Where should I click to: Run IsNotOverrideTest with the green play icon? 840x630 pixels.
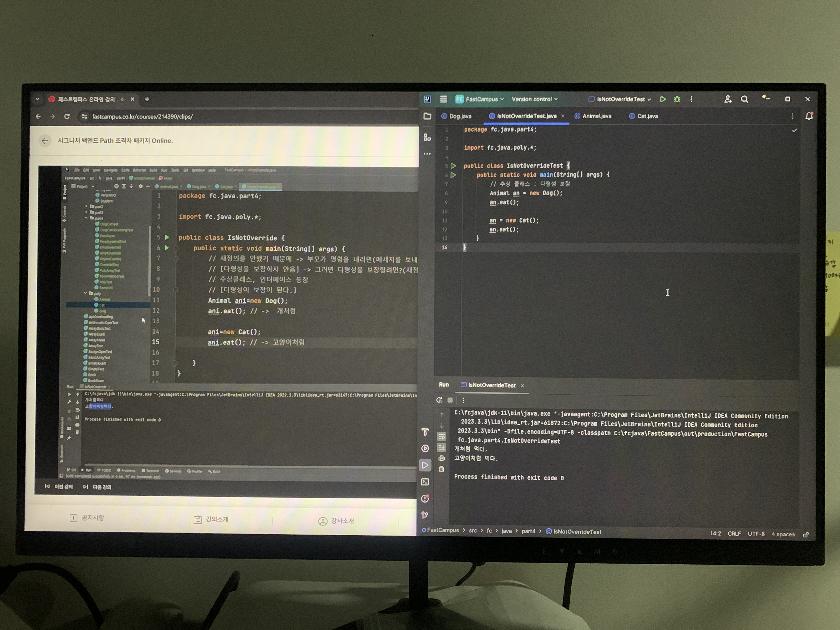(663, 99)
